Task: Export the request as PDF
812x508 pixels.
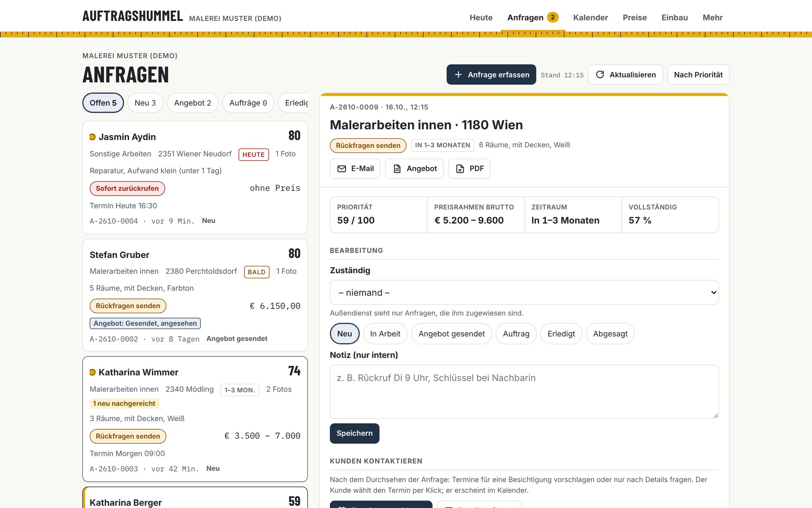Action: coord(469,169)
